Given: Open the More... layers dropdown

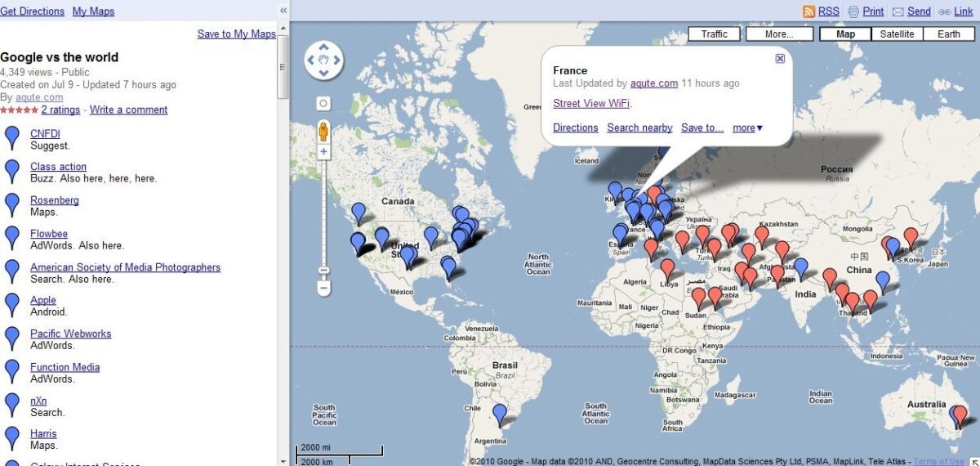Looking at the screenshot, I should [779, 34].
